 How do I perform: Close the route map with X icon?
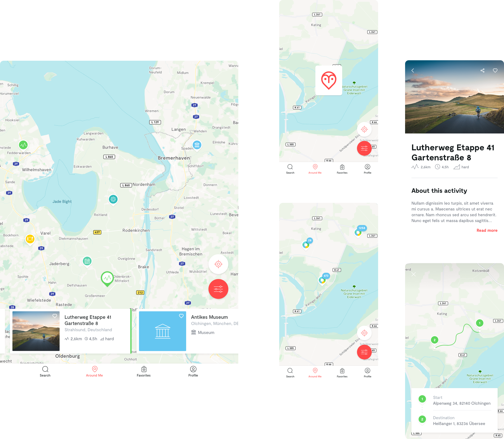pyautogui.click(x=414, y=274)
